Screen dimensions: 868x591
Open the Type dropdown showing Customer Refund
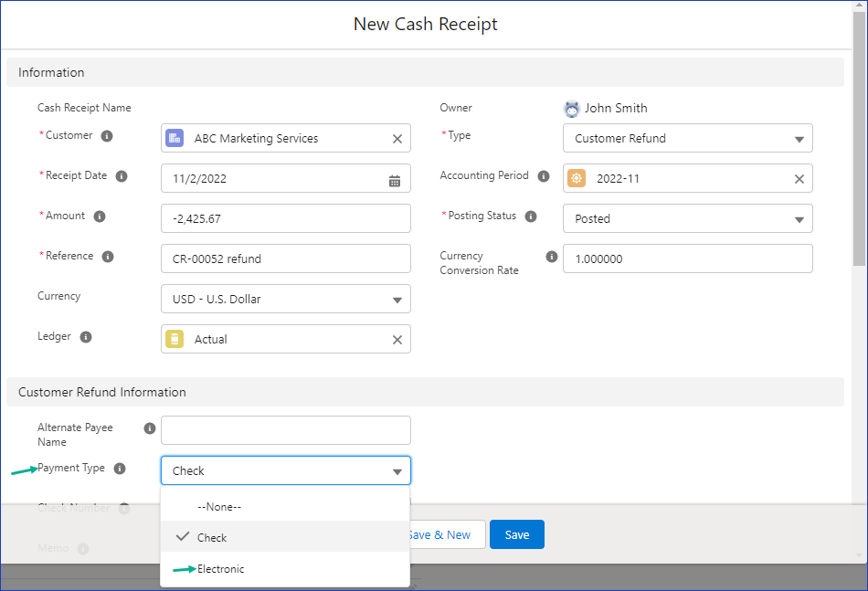pos(687,138)
